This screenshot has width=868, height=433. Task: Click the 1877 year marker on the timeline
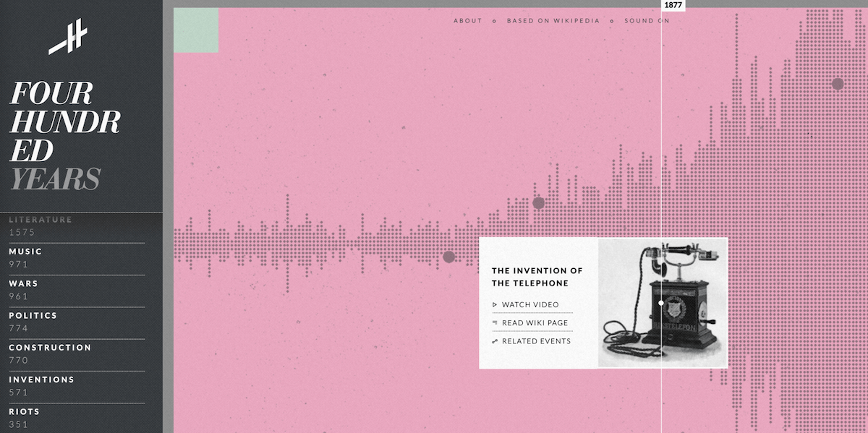673,6
